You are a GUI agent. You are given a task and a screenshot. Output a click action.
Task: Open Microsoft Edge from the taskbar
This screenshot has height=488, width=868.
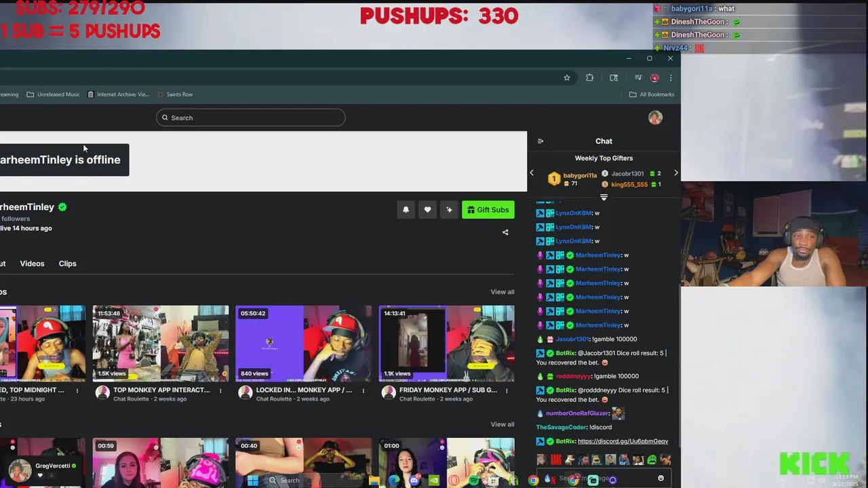click(x=394, y=481)
